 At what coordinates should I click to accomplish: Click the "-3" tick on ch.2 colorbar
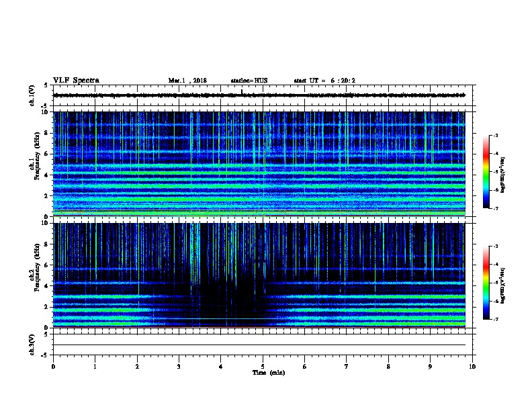[496, 246]
